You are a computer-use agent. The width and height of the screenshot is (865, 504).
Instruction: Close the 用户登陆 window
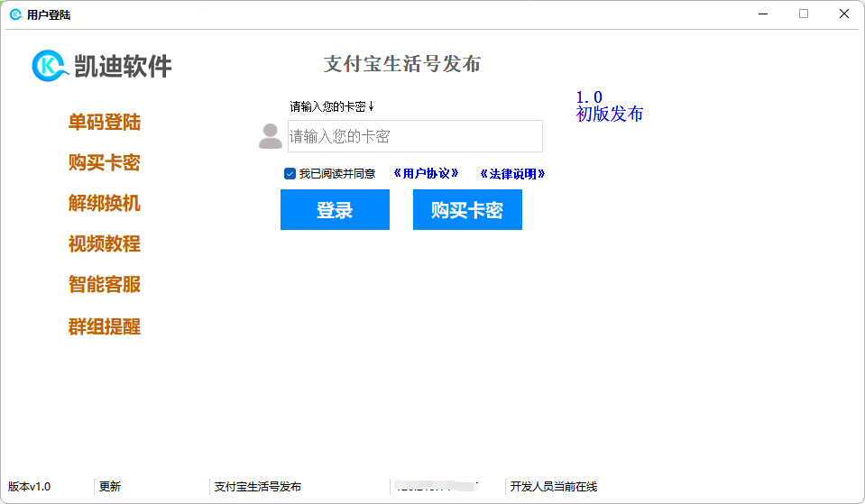point(844,14)
